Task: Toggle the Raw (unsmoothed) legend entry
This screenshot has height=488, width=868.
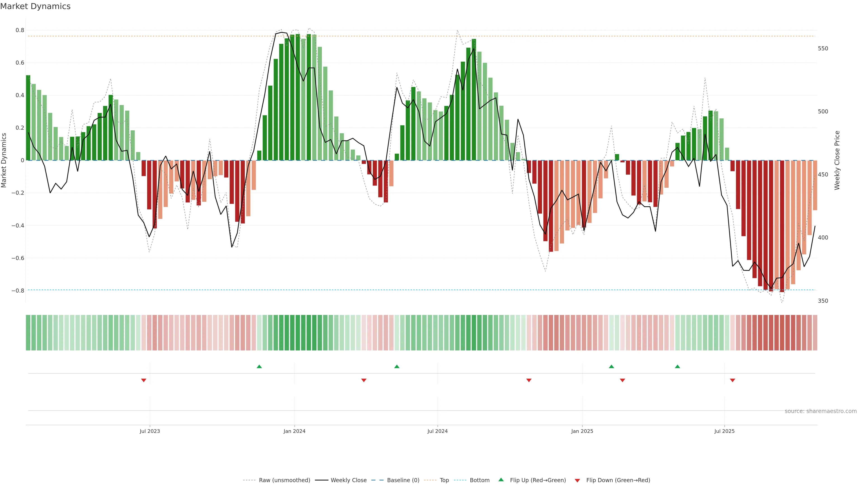Action: tap(284, 480)
